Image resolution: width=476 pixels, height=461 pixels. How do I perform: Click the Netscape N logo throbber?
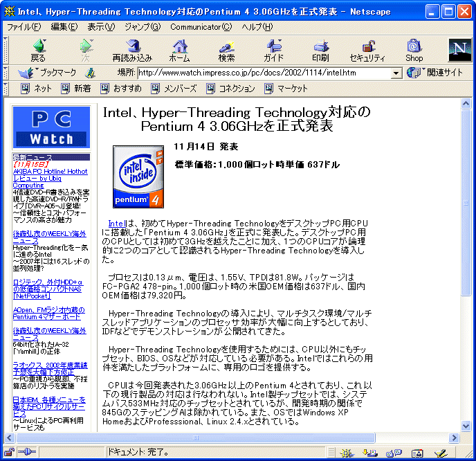tap(460, 50)
